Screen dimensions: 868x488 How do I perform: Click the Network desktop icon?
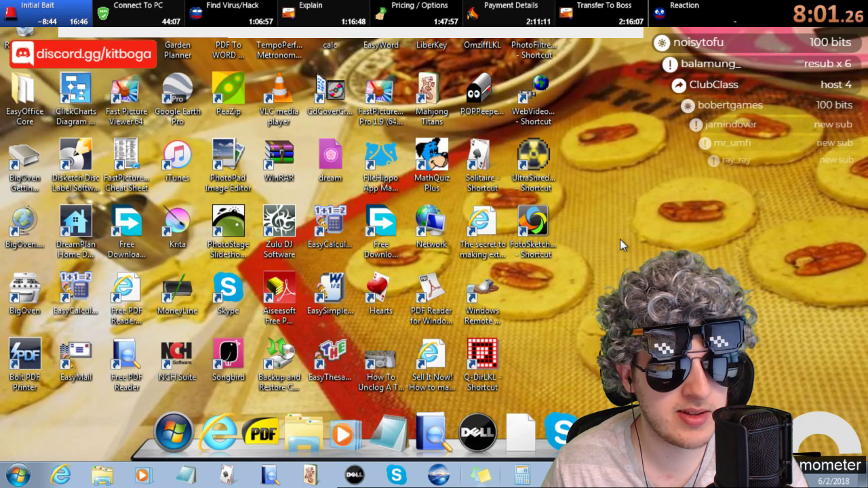point(431,222)
